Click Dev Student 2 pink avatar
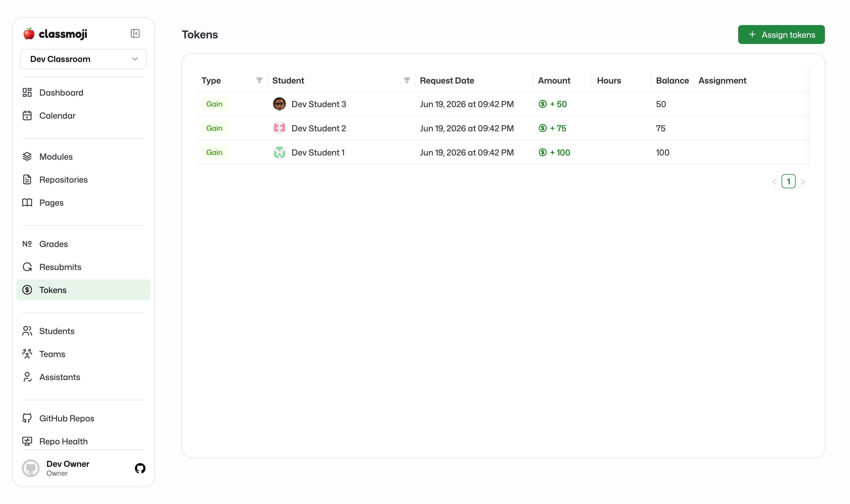Screen dimensions: 850x504 [x=279, y=128]
